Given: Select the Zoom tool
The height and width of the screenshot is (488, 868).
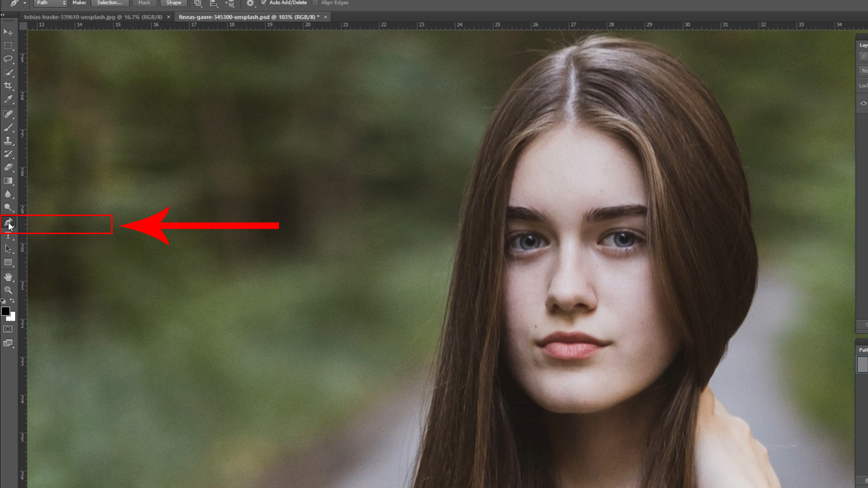Looking at the screenshot, I should (7, 290).
